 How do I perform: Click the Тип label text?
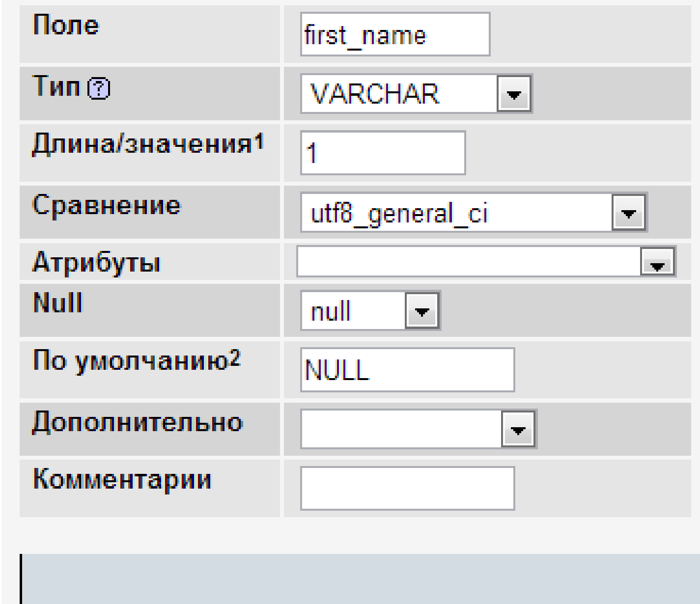[56, 86]
